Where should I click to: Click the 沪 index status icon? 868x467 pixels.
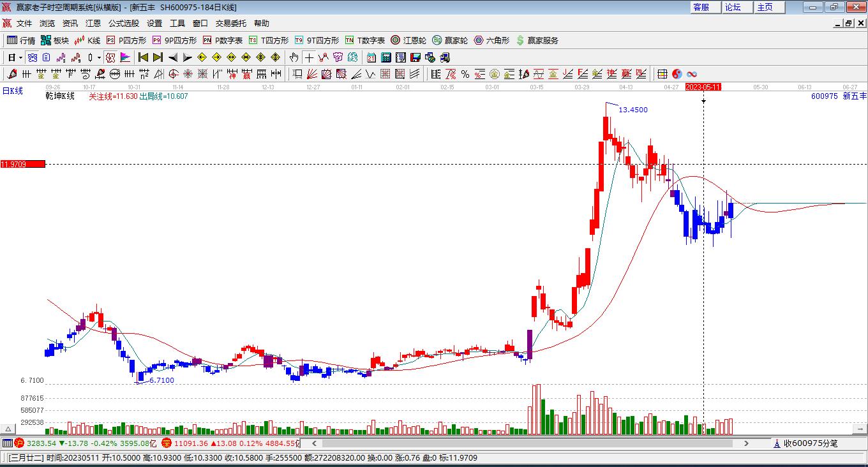tap(19, 443)
